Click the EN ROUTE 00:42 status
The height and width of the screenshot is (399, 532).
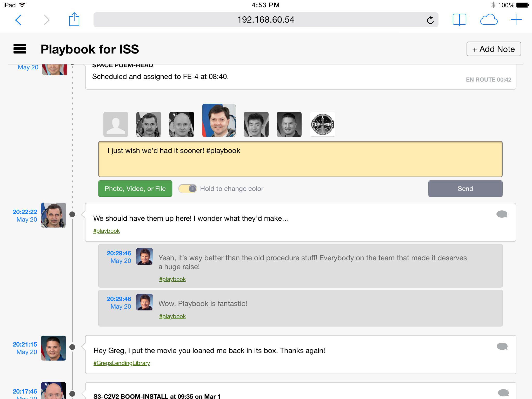[x=488, y=79]
